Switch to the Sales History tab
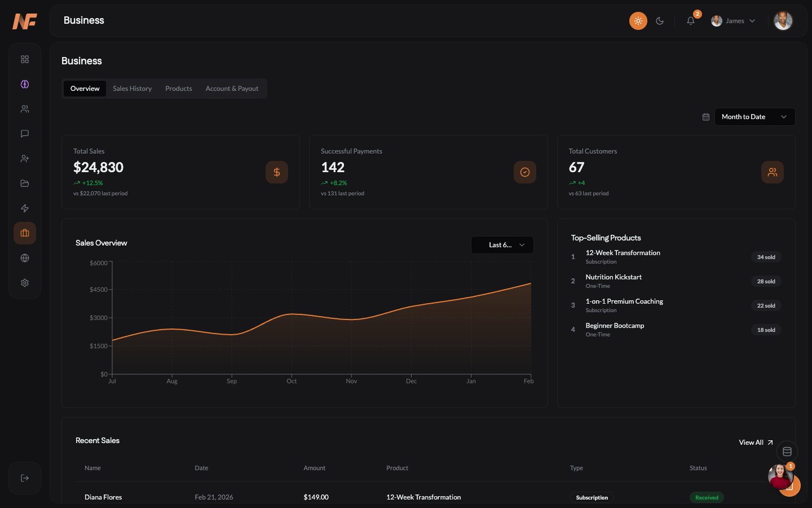 point(132,89)
